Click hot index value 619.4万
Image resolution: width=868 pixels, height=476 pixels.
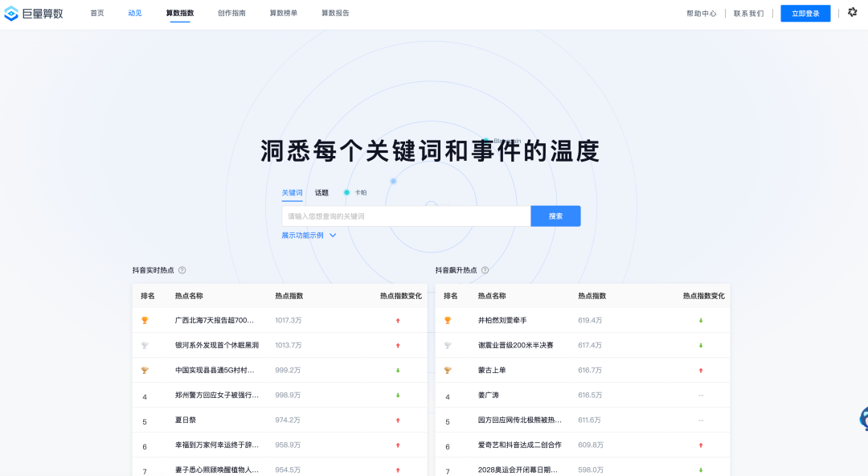(x=590, y=320)
